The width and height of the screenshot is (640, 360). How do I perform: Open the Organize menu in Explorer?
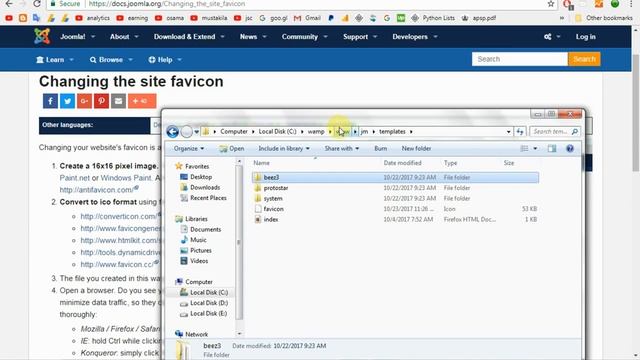pos(189,149)
